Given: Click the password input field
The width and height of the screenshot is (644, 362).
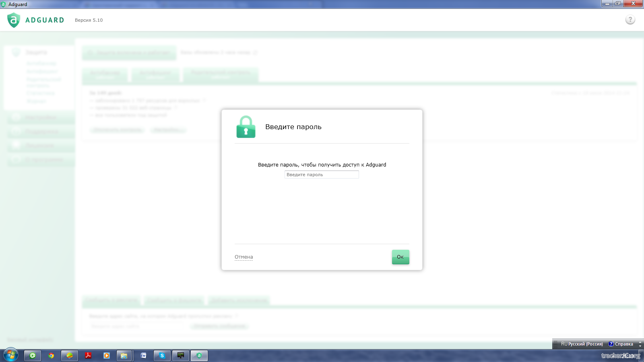Looking at the screenshot, I should (x=321, y=175).
